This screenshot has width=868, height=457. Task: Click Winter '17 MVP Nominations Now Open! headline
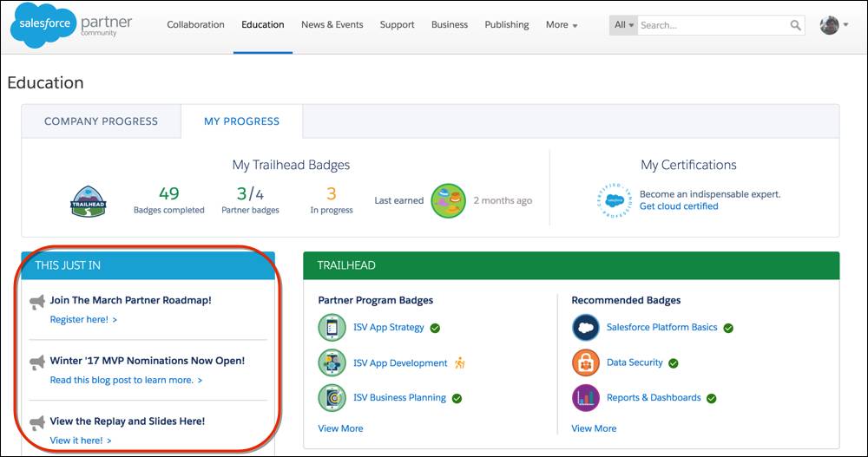point(148,361)
